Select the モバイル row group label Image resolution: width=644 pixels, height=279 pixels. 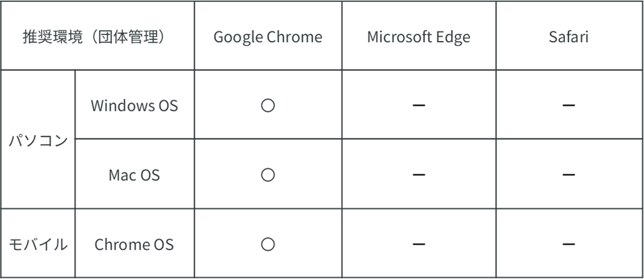38,245
